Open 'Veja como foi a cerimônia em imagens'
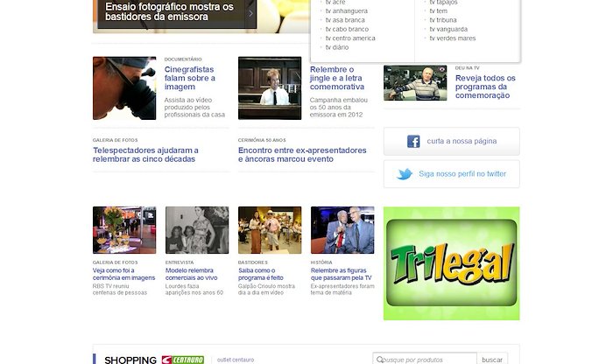This screenshot has height=364, width=613. [x=123, y=274]
